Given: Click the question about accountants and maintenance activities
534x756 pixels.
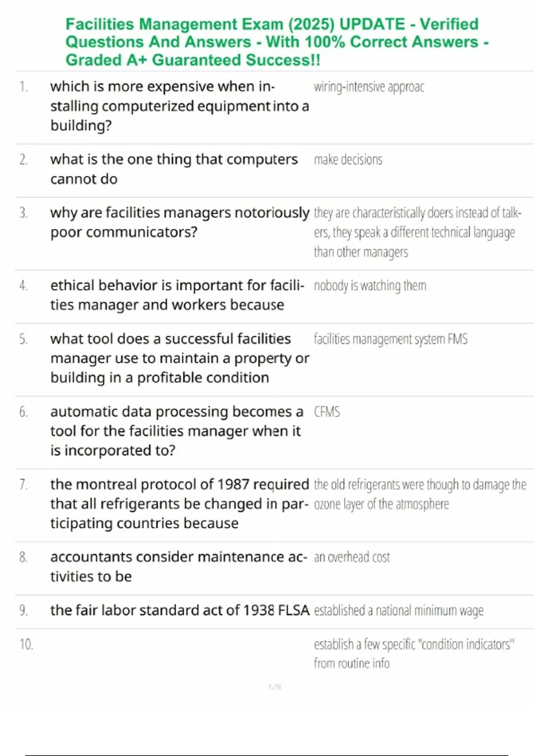Looking at the screenshot, I should coord(178,567).
